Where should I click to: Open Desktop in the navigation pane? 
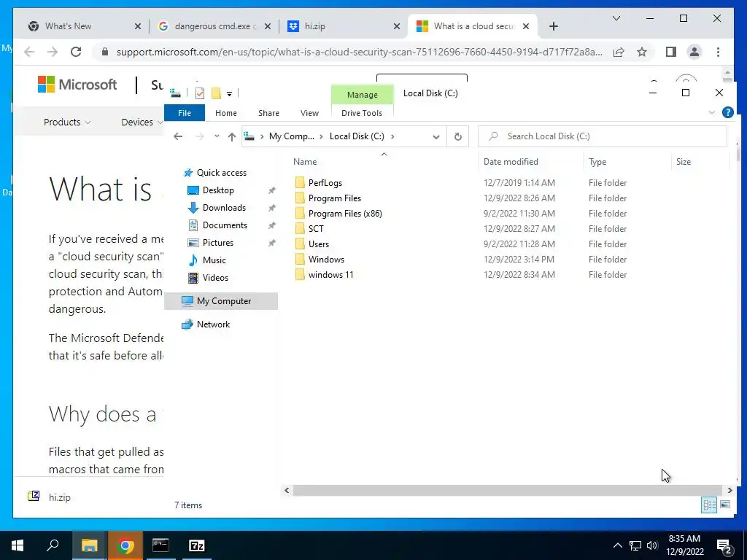(x=218, y=190)
